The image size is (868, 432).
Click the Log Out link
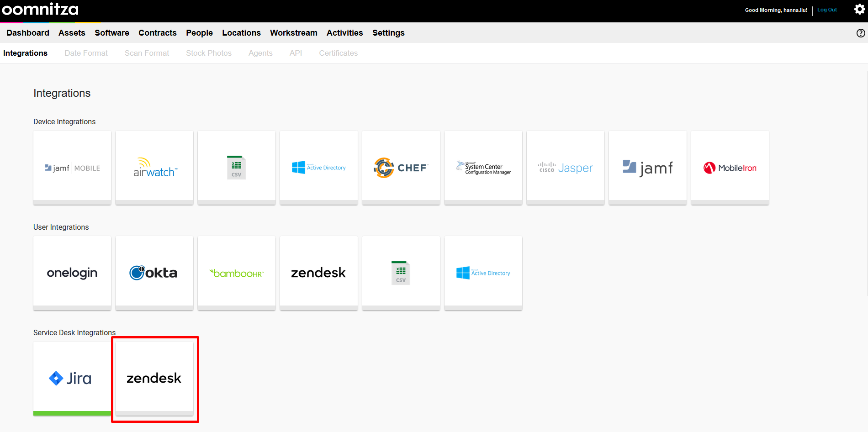[x=827, y=10]
